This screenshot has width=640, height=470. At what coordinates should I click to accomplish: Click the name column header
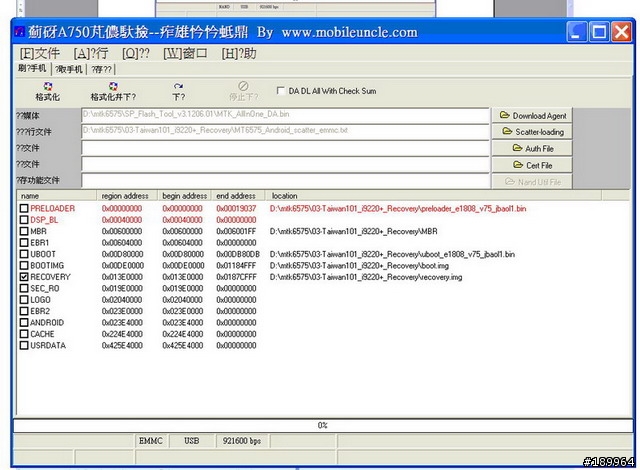coord(57,196)
